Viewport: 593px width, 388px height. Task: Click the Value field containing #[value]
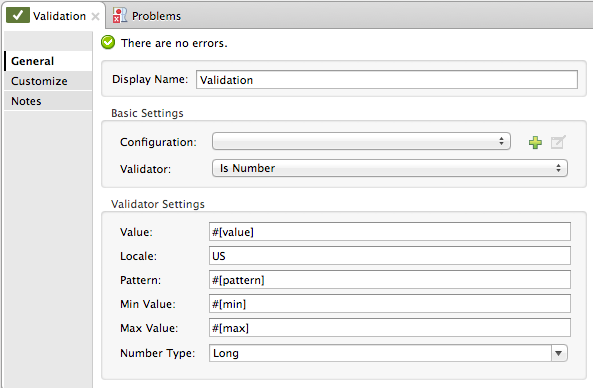click(390, 232)
